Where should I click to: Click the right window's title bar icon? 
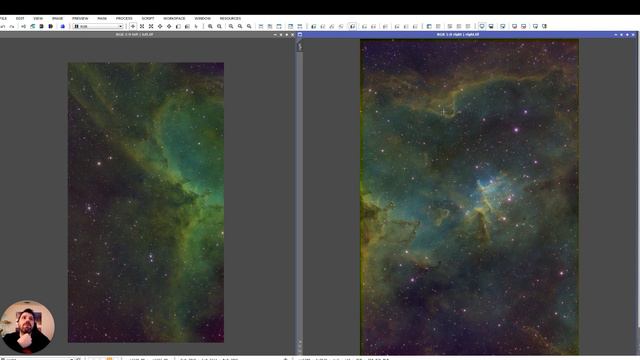tap(300, 35)
